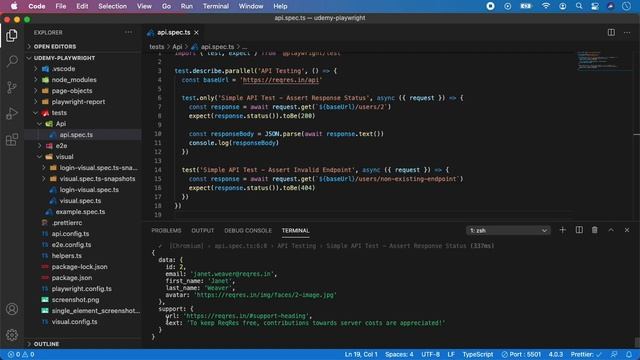
Task: Open the Explorer view in activity bar
Action: (x=12, y=36)
